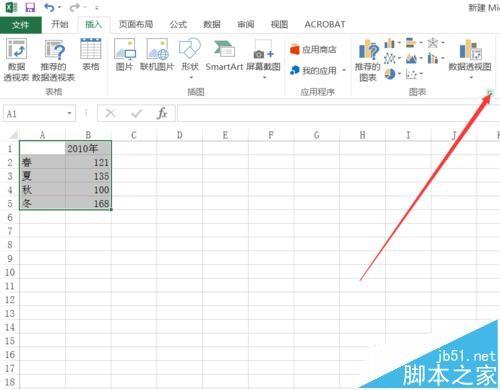Click cell containing 2010年

pos(88,148)
